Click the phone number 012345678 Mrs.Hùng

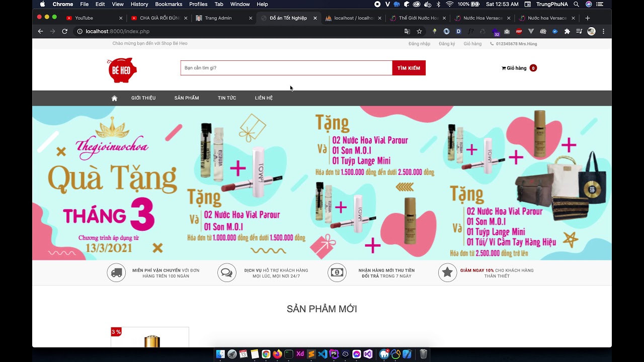(516, 44)
